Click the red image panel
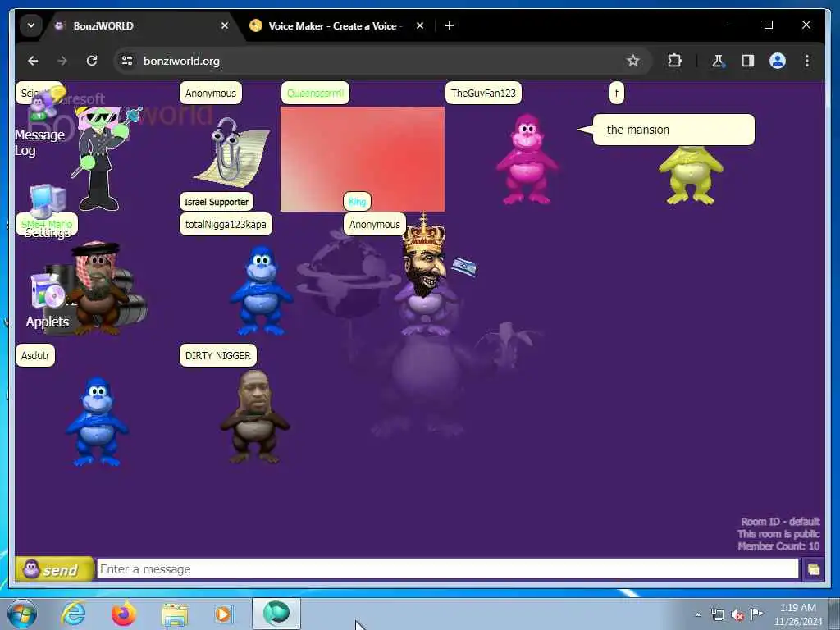This screenshot has height=630, width=840. click(362, 159)
